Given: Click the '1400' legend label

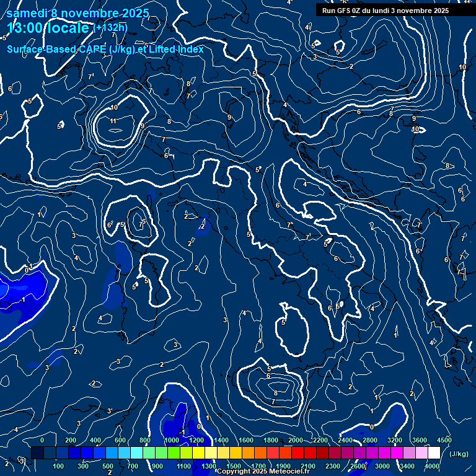Looking at the screenshot, I should tap(221, 440).
